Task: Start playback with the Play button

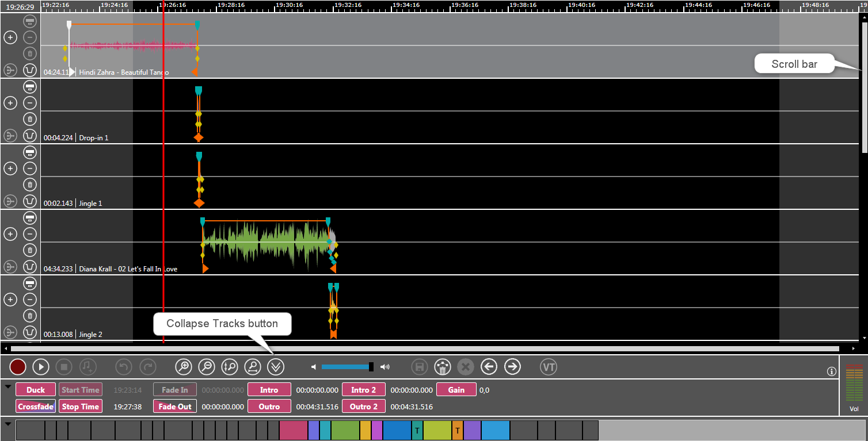Action: click(x=40, y=367)
